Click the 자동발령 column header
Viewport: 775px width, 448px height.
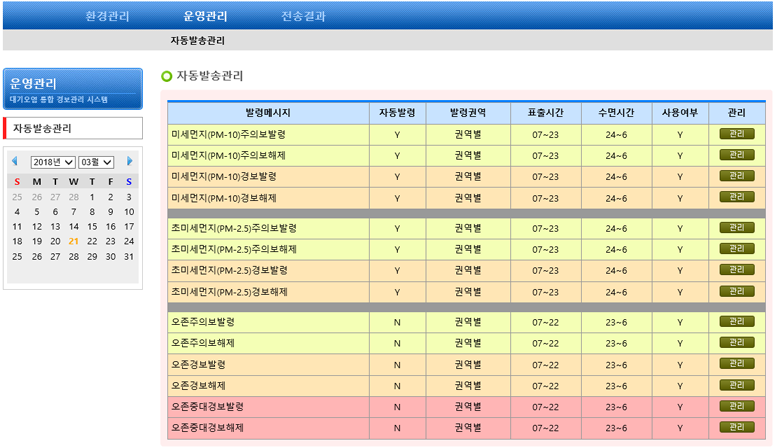click(x=397, y=113)
